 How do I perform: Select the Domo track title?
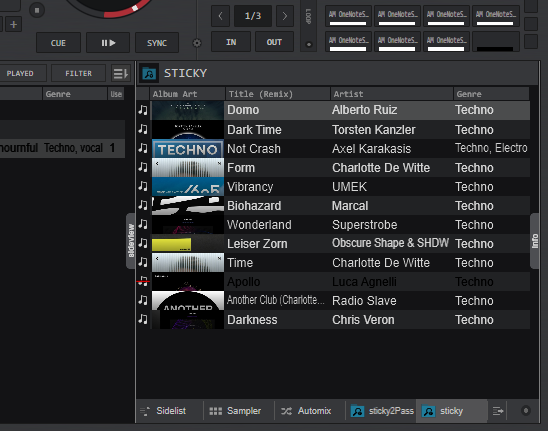243,110
